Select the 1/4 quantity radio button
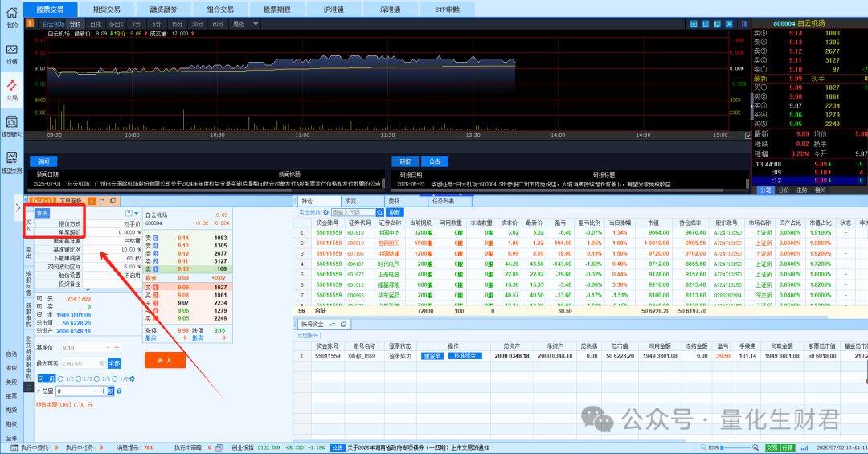The width and height of the screenshot is (868, 454). 97,378
